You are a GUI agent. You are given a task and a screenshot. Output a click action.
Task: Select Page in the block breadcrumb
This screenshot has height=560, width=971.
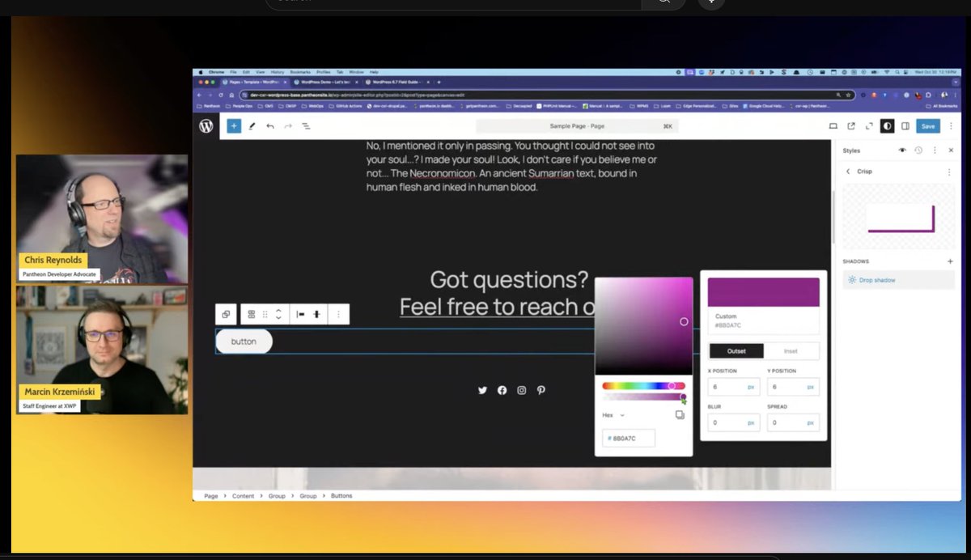pos(211,495)
